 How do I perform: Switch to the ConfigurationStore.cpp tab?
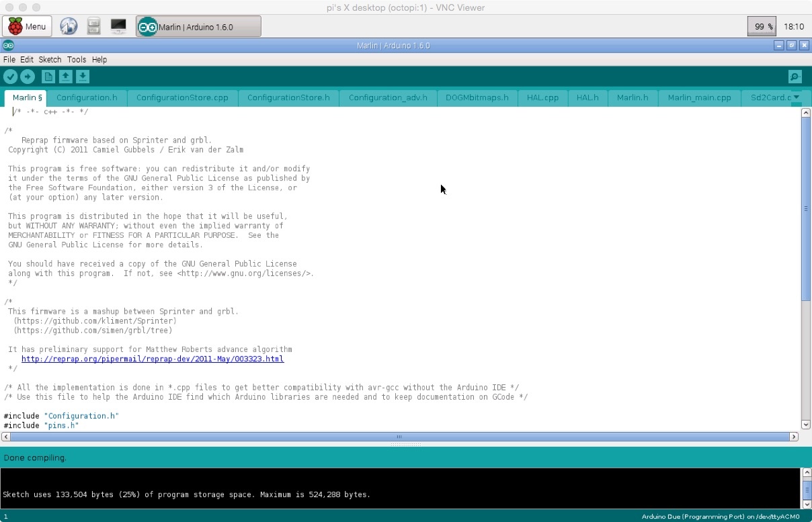coord(182,97)
